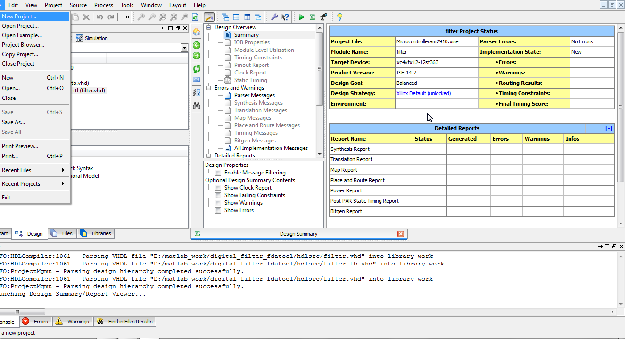Click the Undo arrow icon
Screen dimensions: 644x339
click(99, 17)
